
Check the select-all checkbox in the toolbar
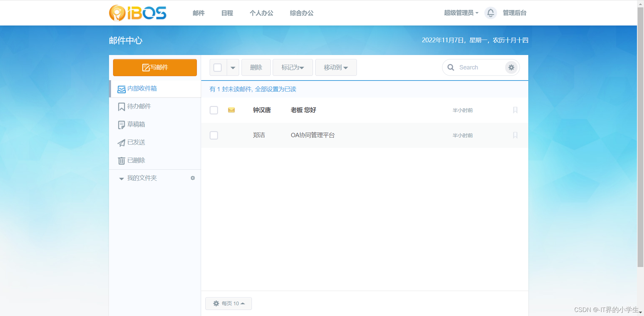pos(217,67)
